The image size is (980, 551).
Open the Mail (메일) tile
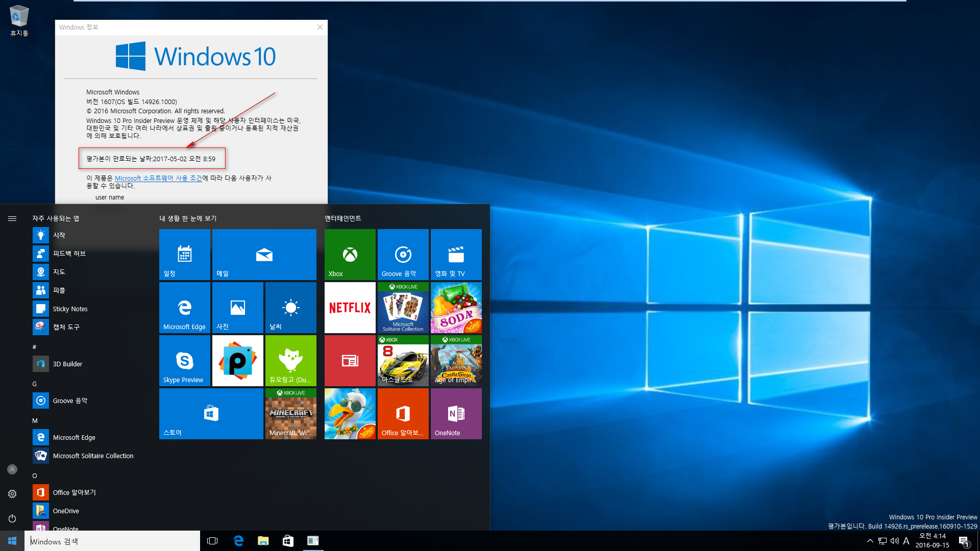(264, 254)
